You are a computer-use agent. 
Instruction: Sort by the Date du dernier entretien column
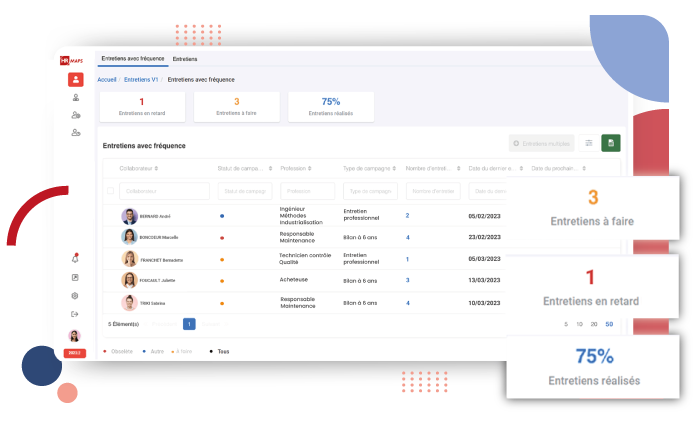tap(496, 168)
